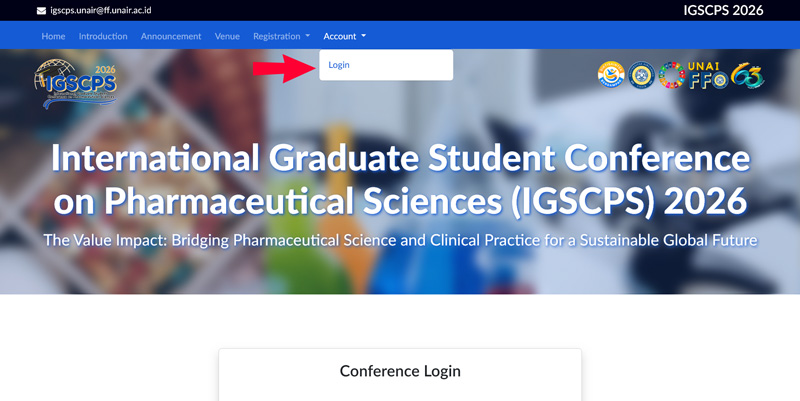The height and width of the screenshot is (401, 800).
Task: Click the envelope mail icon
Action: pyautogui.click(x=41, y=11)
